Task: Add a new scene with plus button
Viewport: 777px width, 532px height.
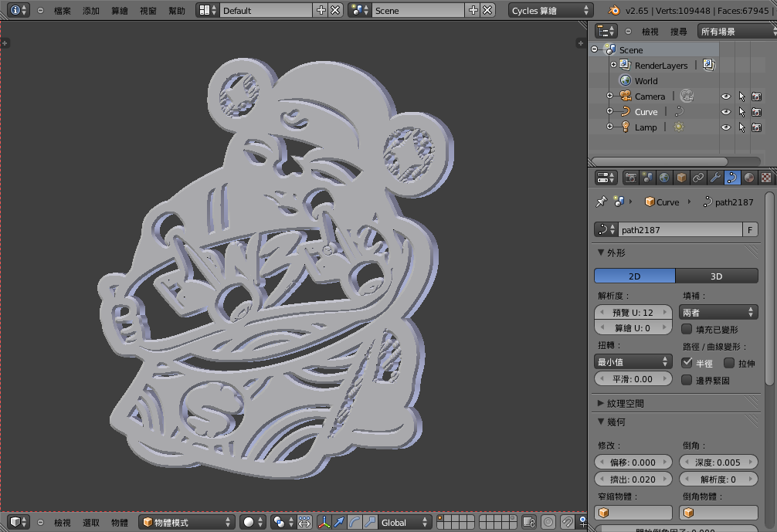Action: pos(473,10)
